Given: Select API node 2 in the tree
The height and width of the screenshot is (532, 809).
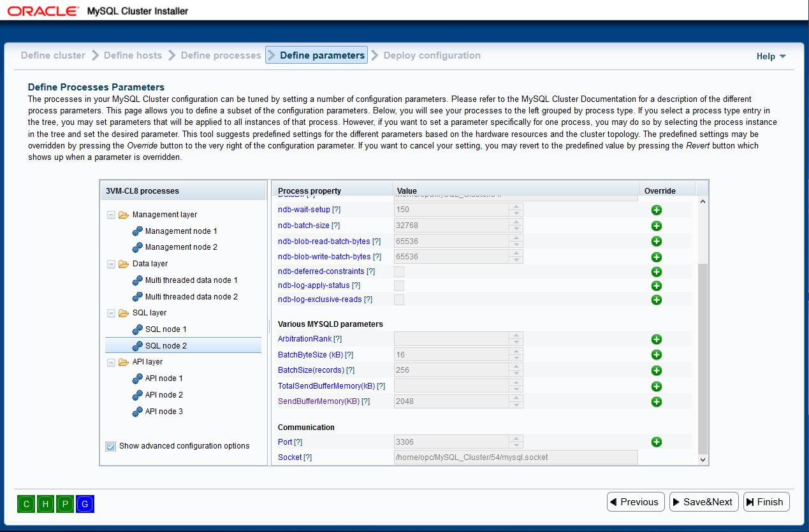Looking at the screenshot, I should point(164,395).
